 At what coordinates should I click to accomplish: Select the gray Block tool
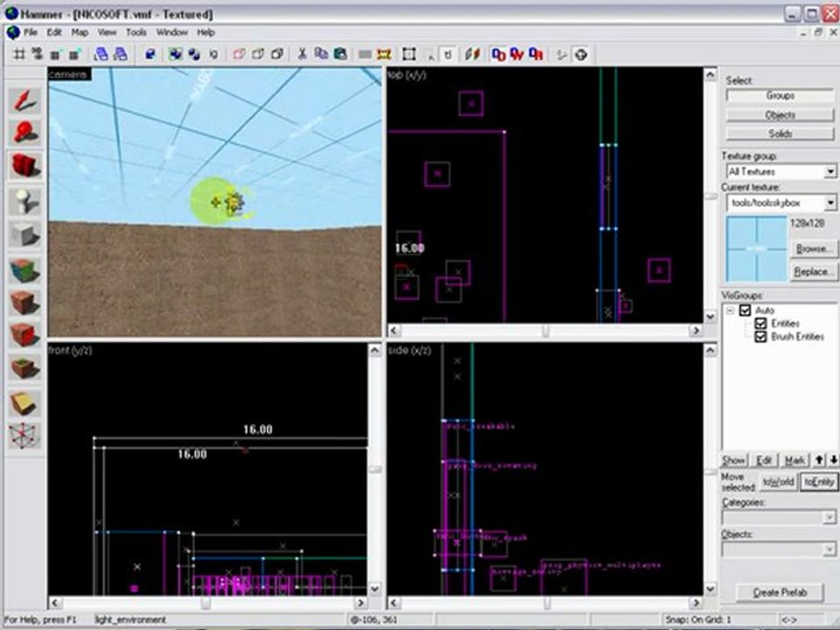[x=25, y=234]
